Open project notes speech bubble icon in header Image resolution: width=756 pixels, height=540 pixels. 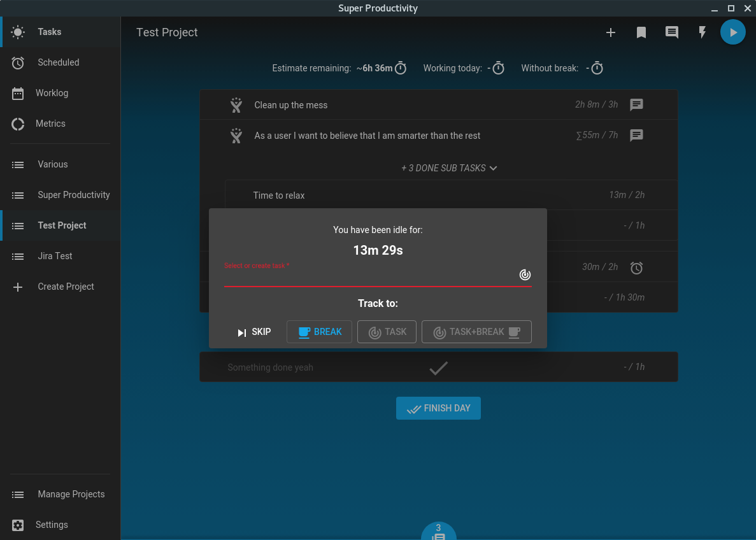tap(672, 32)
